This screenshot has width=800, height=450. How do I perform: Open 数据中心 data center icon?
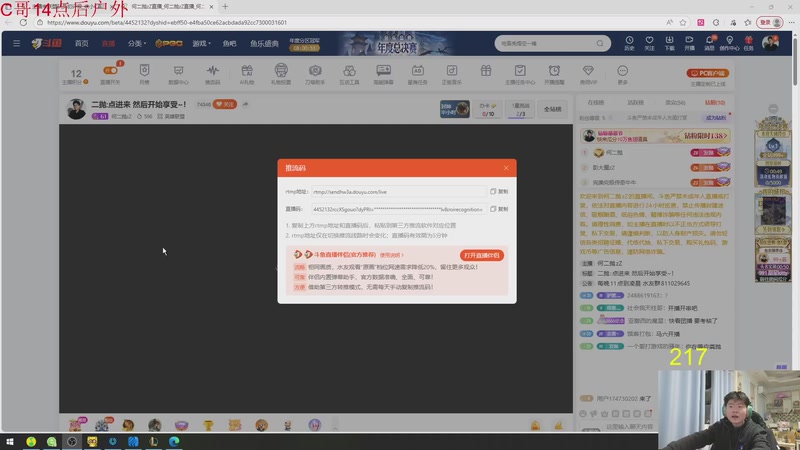tap(178, 73)
